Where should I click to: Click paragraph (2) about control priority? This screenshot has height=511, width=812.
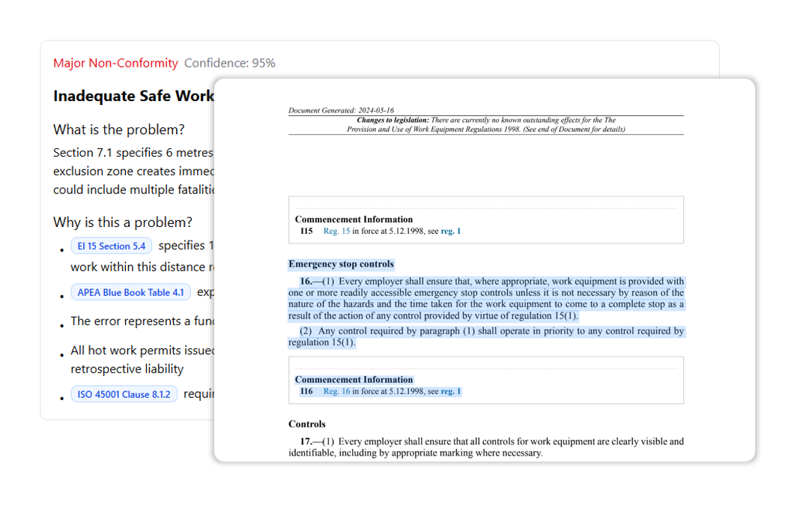point(486,336)
